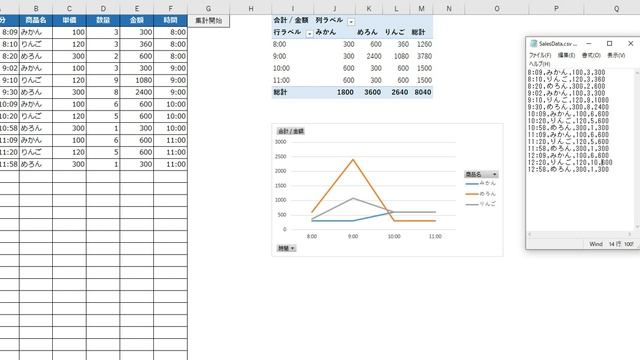This screenshot has width=640, height=360.
Task: Click the 金額 table header cell
Action: 137,20
